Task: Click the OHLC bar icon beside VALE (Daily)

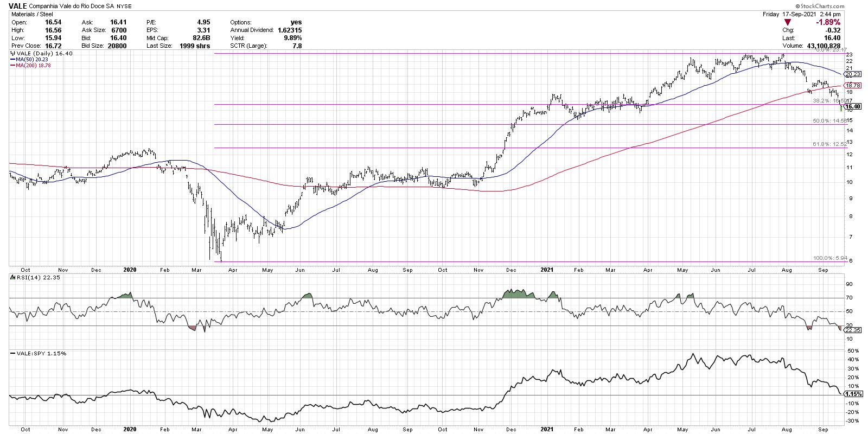Action: tap(14, 54)
